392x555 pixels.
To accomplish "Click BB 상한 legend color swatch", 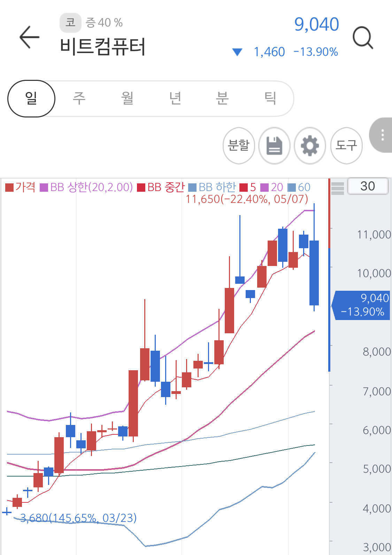I will tap(44, 188).
